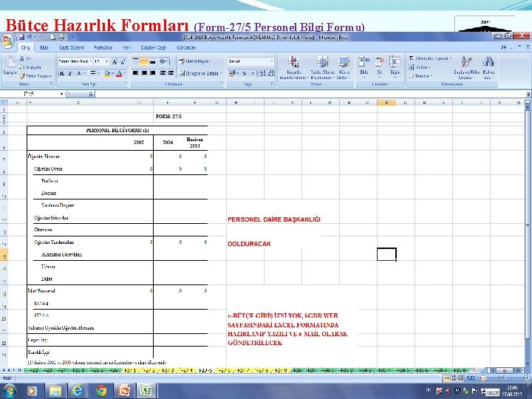Open the Biçim format cells menu

[x=395, y=66]
